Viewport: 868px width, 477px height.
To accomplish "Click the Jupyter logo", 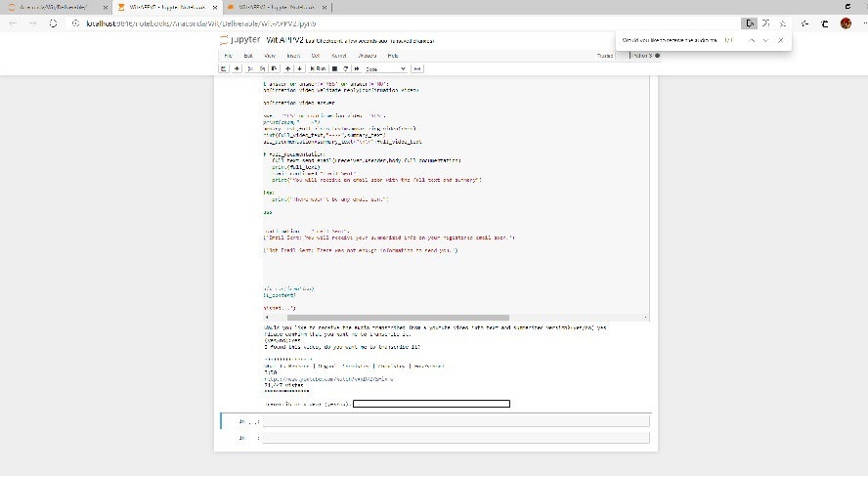I will pos(239,40).
